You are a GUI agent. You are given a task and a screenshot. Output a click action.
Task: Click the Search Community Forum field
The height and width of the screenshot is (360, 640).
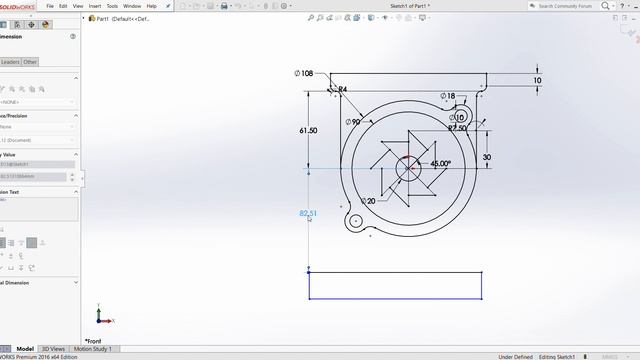(x=564, y=6)
